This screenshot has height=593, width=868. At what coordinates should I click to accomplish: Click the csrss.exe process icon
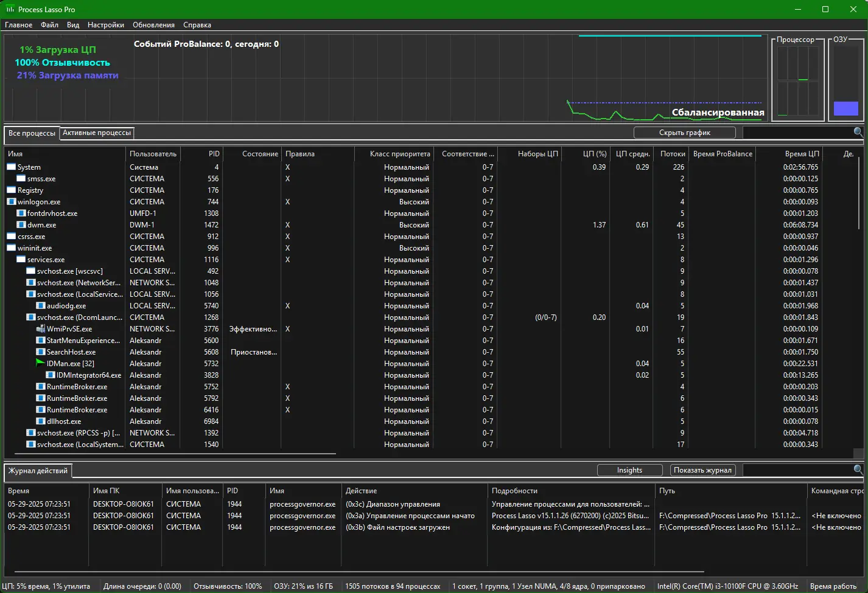[12, 236]
